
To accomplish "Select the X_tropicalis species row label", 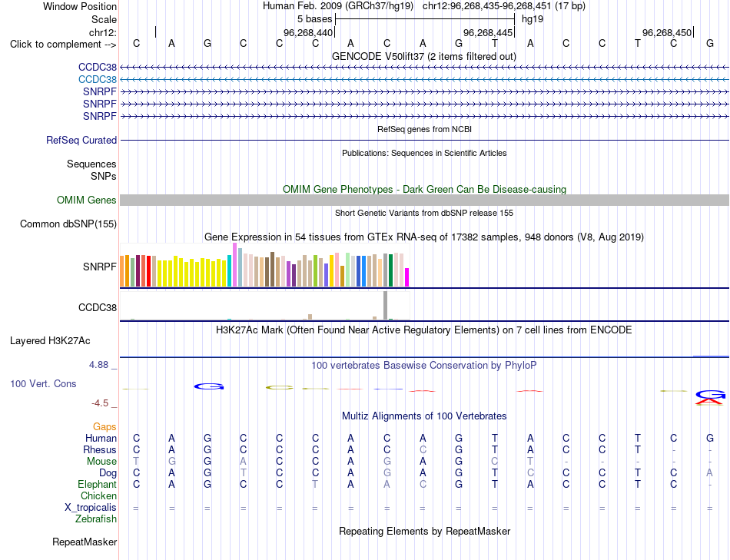I will [x=91, y=508].
